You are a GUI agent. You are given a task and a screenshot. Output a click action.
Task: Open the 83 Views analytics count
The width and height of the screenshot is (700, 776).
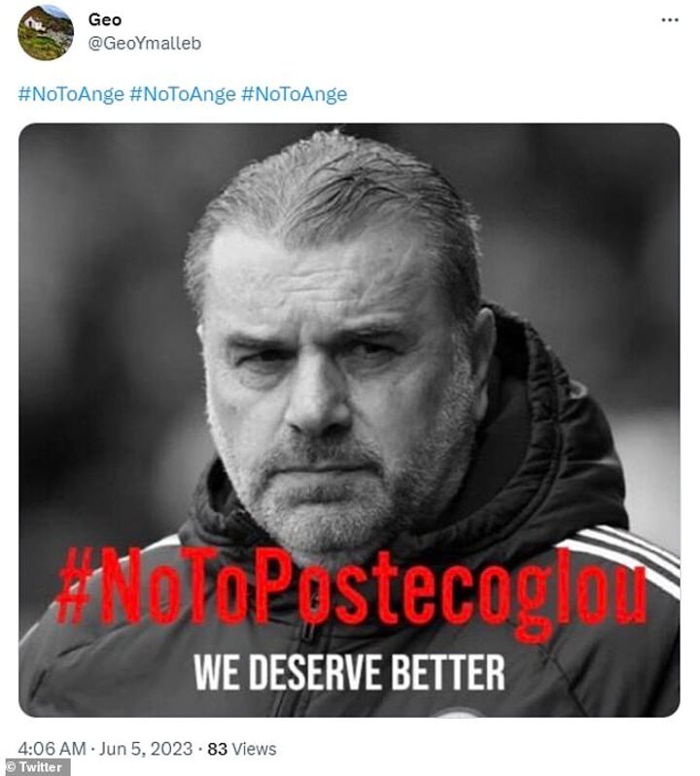(241, 749)
